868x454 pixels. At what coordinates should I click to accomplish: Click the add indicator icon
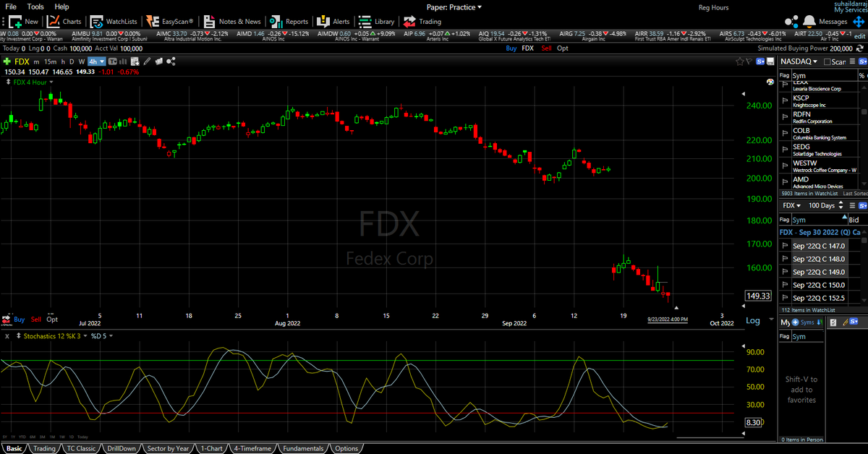click(x=135, y=61)
